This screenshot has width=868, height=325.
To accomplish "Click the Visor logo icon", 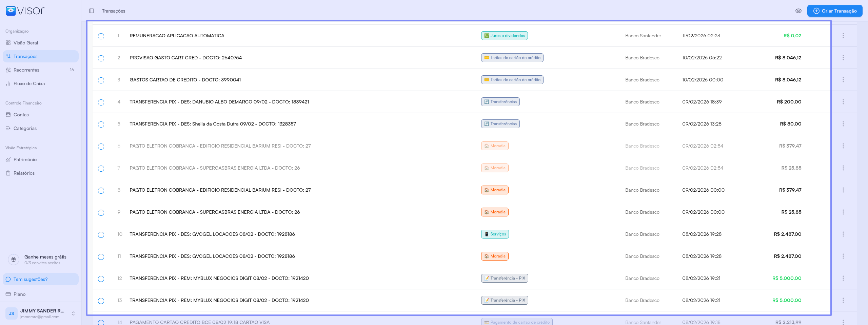I will point(11,11).
